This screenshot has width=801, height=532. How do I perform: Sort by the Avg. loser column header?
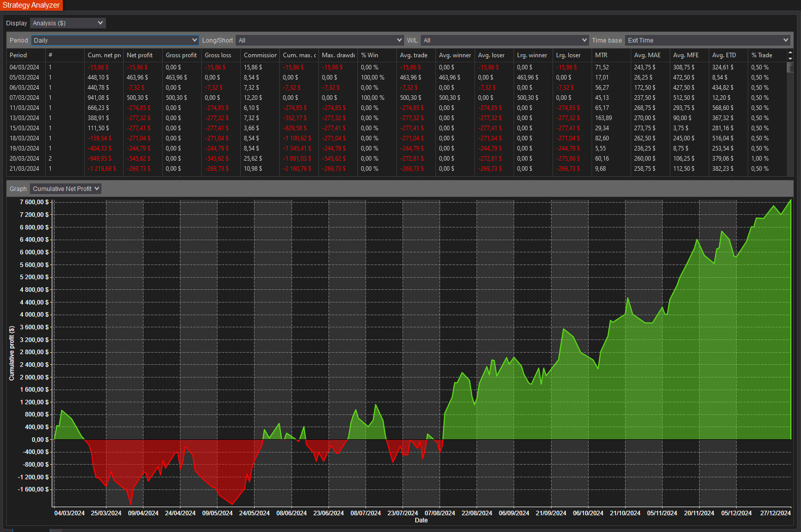494,55
